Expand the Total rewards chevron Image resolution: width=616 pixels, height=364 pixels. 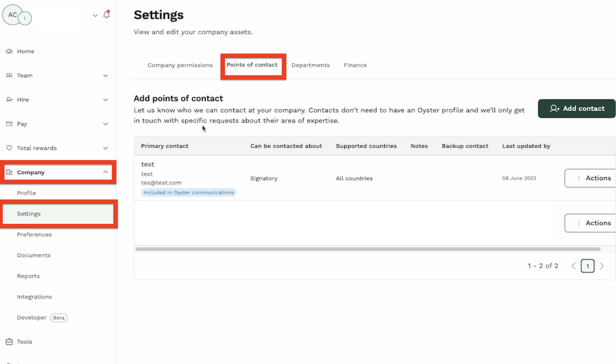tap(106, 148)
